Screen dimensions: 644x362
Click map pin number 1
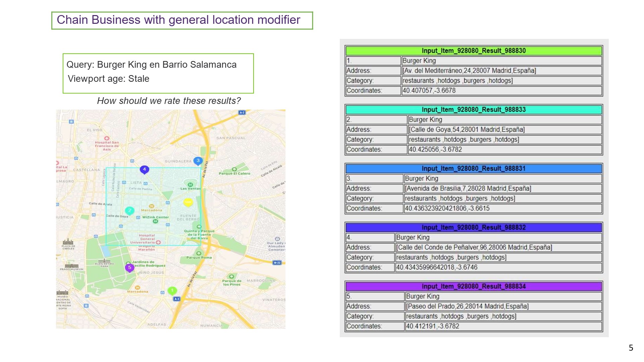click(x=172, y=291)
